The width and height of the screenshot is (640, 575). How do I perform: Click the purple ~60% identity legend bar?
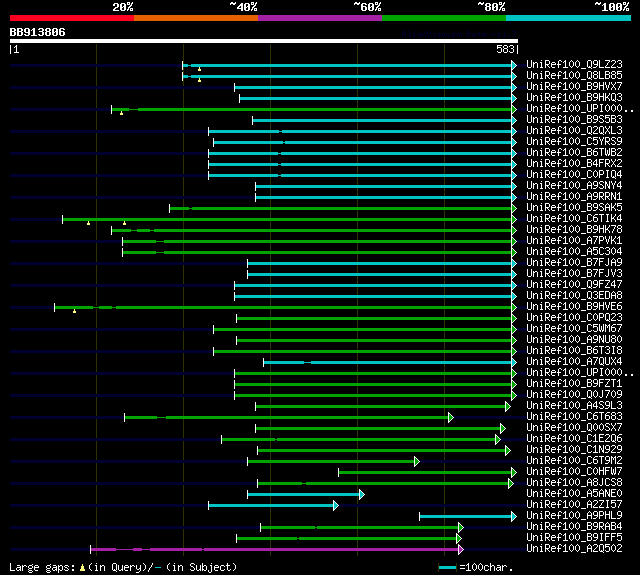pos(320,18)
